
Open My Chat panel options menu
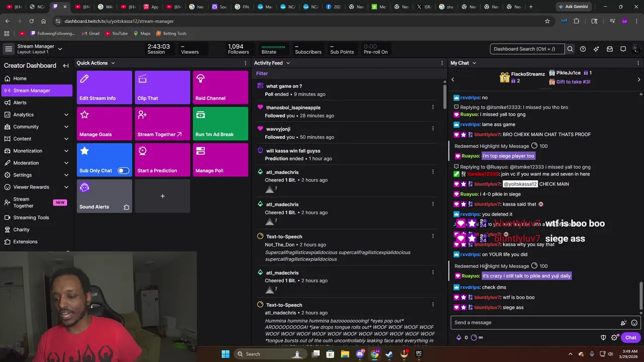[638, 63]
